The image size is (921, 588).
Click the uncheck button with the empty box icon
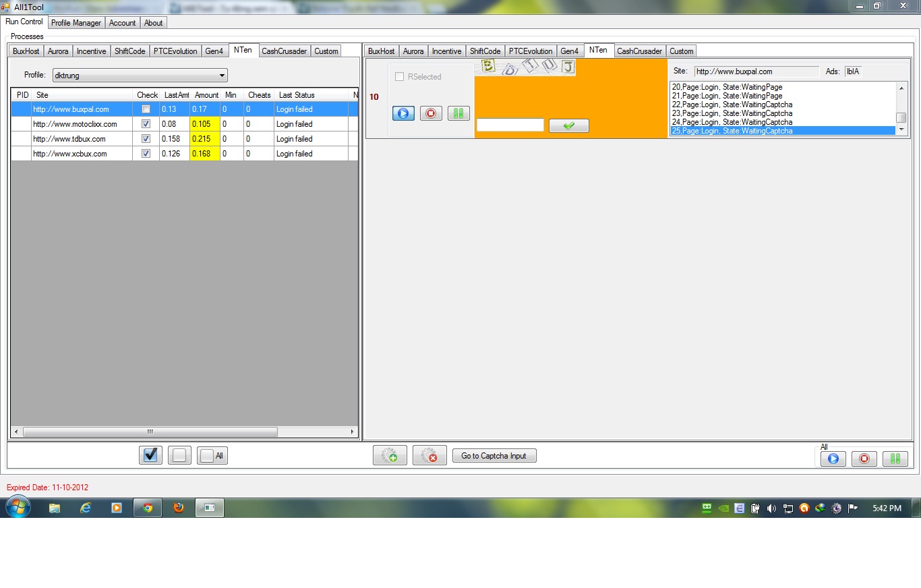[179, 456]
